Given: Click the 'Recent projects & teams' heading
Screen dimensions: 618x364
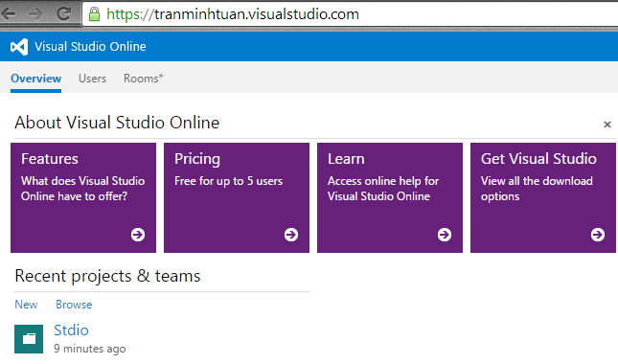Looking at the screenshot, I should [107, 276].
